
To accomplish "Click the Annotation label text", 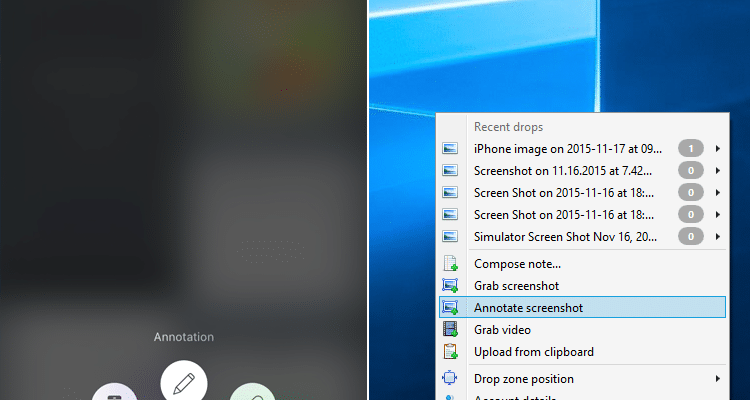I will point(184,337).
